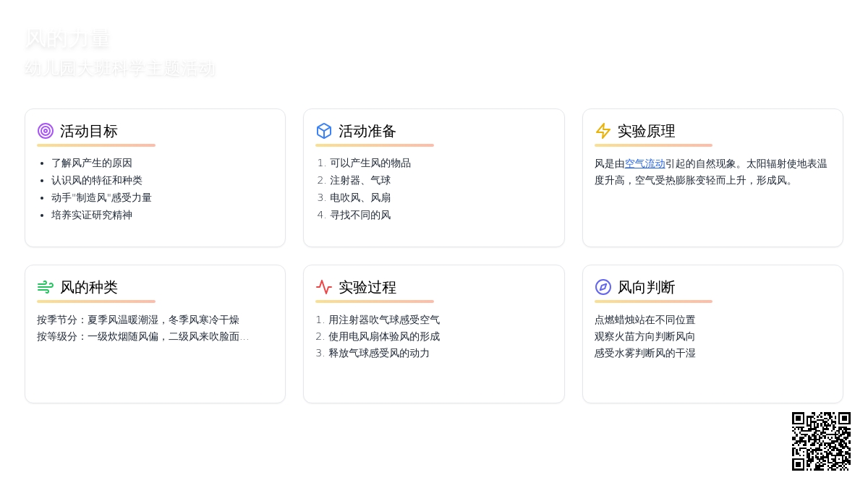This screenshot has height=488, width=868.
Task: Click list item 了解风产生的原因
Action: coord(92,163)
